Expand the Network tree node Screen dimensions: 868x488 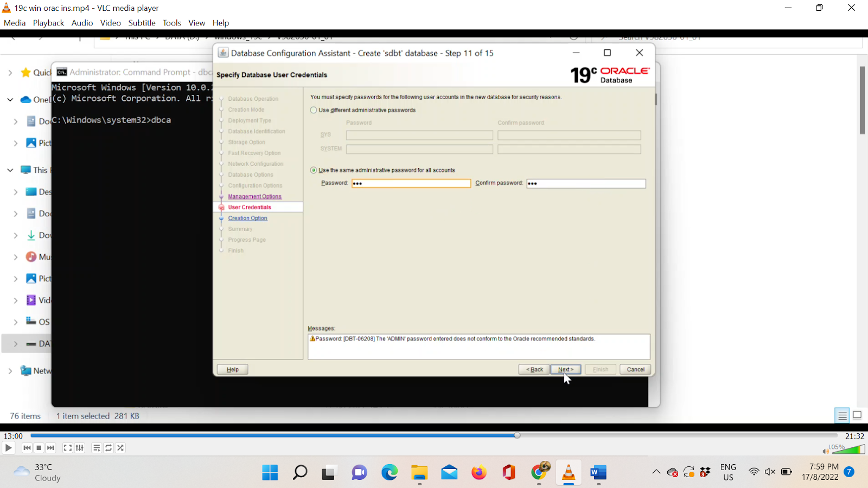click(10, 370)
